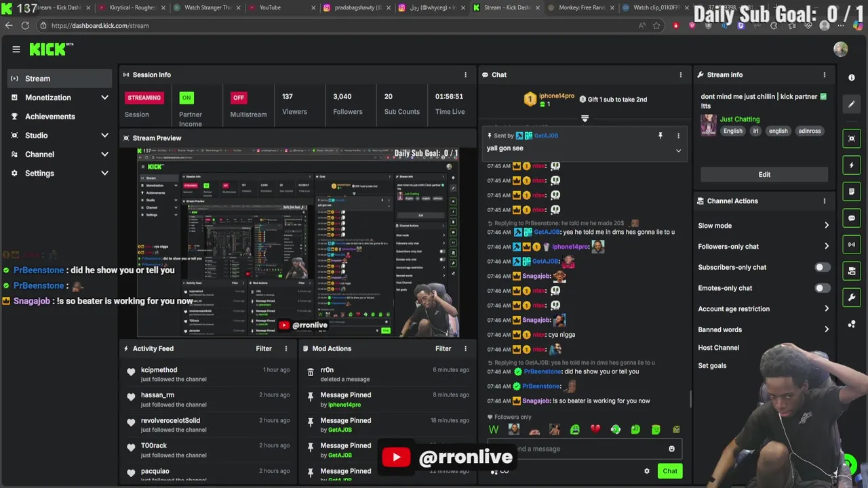The image size is (868, 488).
Task: Click hassan_rm follower entry
Action: pyautogui.click(x=157, y=395)
